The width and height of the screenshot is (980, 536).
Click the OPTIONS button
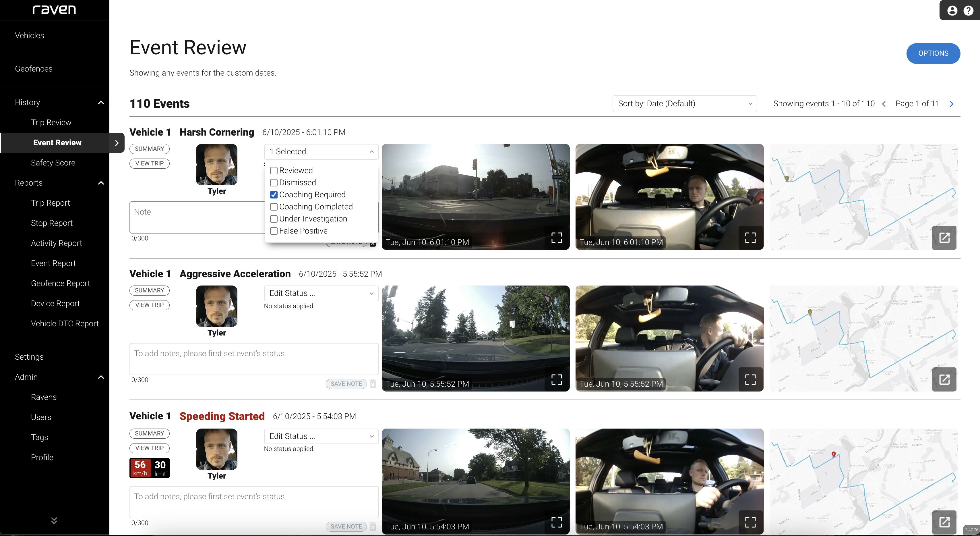click(933, 53)
